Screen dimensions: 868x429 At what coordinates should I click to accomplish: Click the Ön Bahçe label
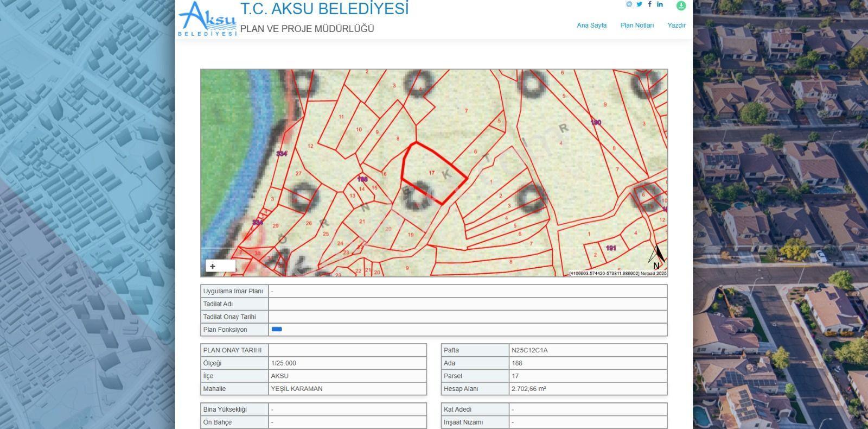(x=218, y=422)
